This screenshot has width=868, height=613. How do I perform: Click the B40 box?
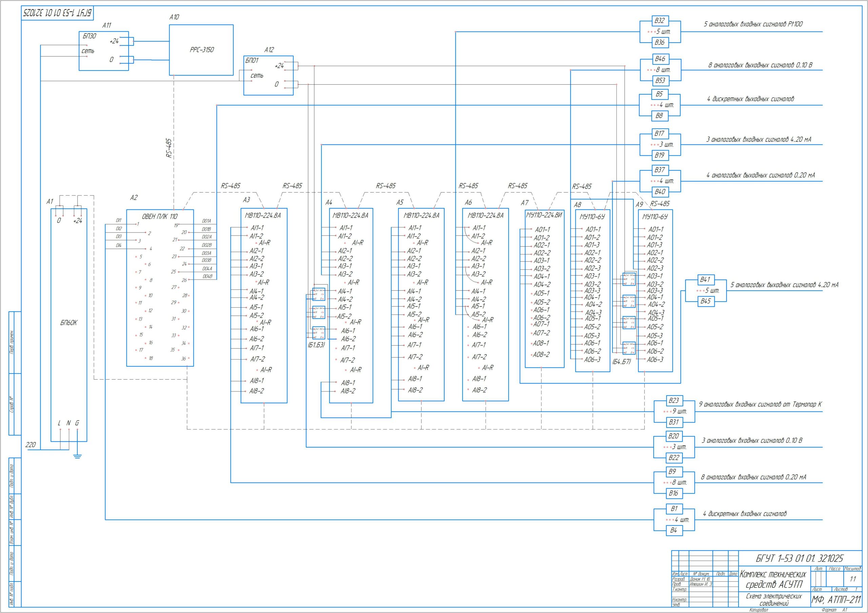pyautogui.click(x=660, y=191)
